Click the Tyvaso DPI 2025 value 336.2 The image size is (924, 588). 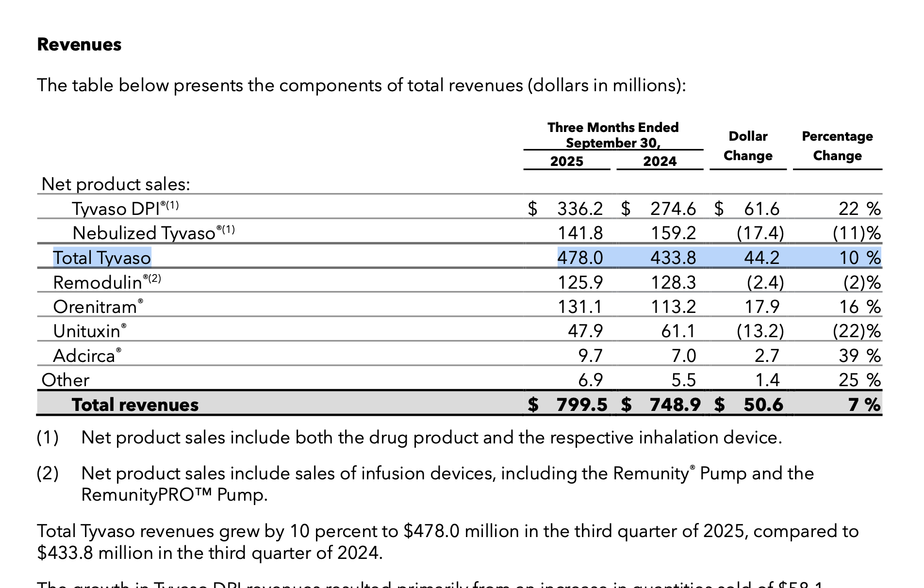[x=579, y=209]
